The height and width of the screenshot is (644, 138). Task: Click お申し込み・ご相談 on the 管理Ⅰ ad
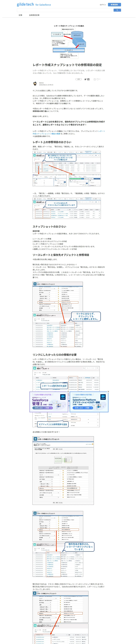click(42, 408)
